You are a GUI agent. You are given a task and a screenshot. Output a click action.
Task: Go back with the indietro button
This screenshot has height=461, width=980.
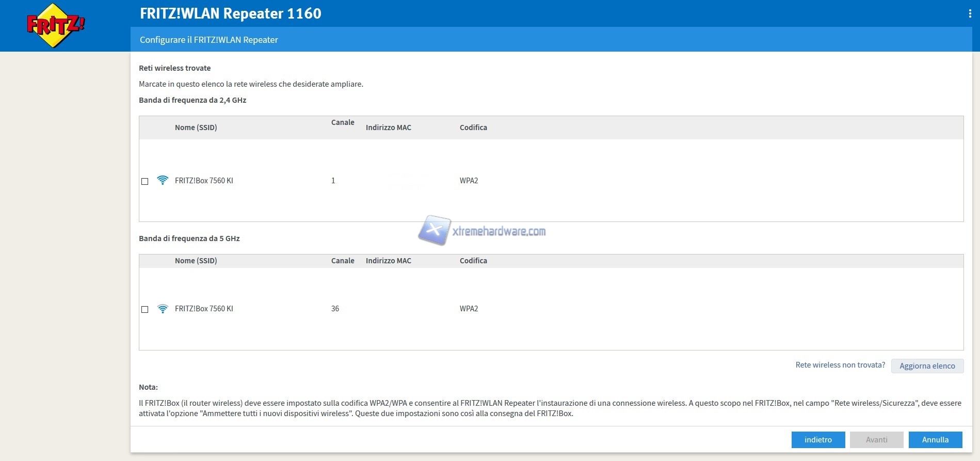click(818, 440)
